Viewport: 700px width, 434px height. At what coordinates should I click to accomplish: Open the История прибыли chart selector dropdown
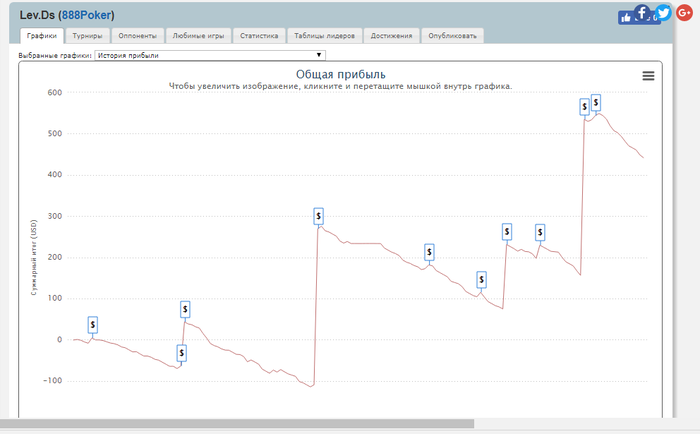210,55
